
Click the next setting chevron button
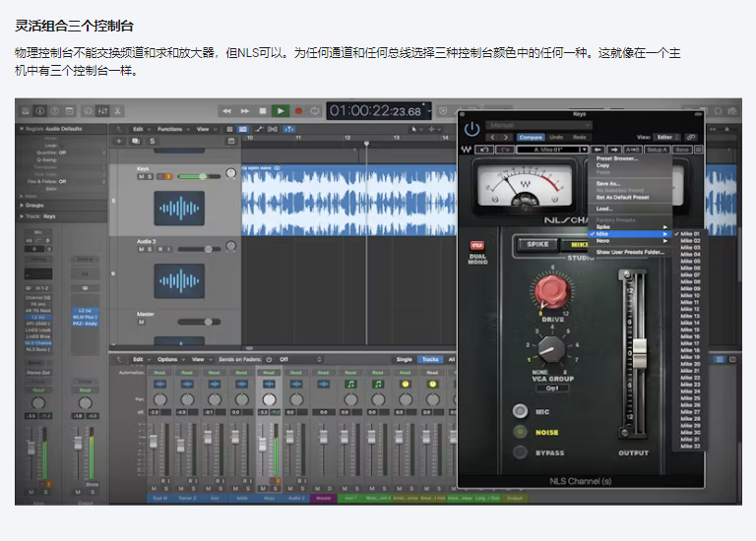coord(505,138)
